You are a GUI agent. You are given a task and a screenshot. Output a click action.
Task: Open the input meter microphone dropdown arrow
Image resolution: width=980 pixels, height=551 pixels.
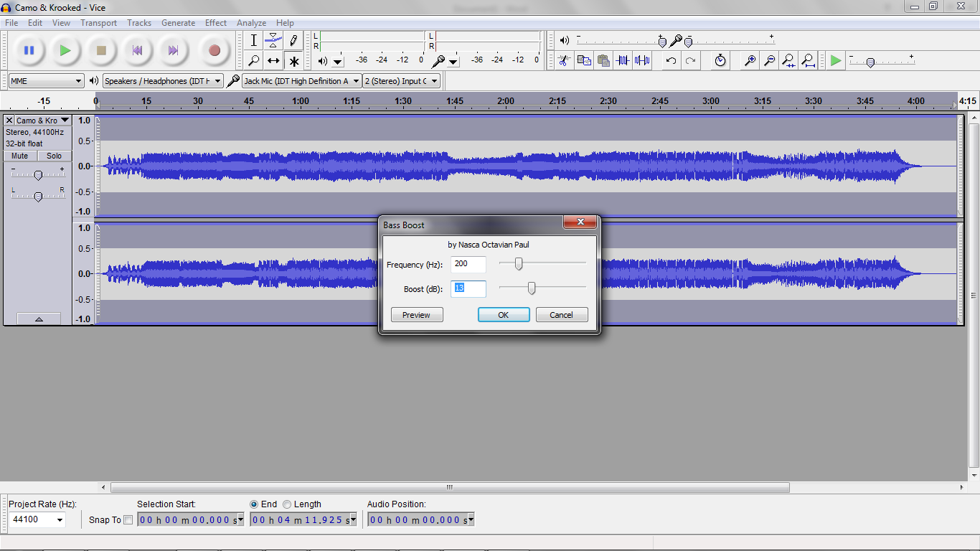coord(453,62)
